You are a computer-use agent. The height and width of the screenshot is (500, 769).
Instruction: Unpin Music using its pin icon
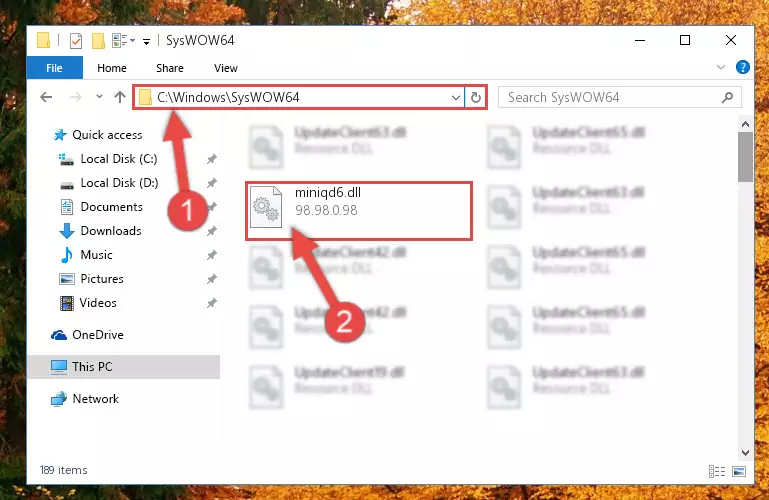(211, 255)
